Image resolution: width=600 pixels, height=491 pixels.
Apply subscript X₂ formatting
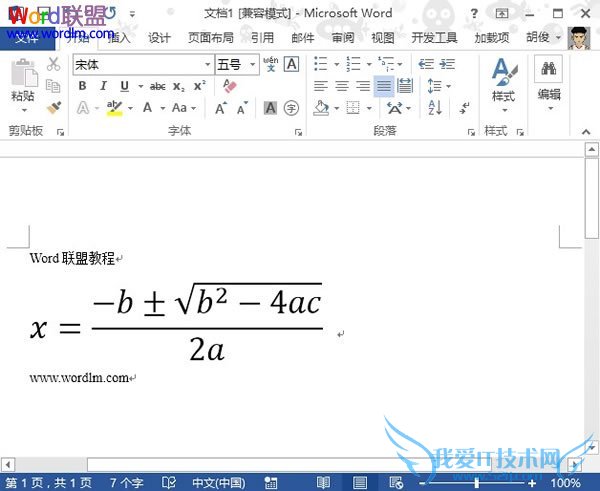[x=178, y=86]
